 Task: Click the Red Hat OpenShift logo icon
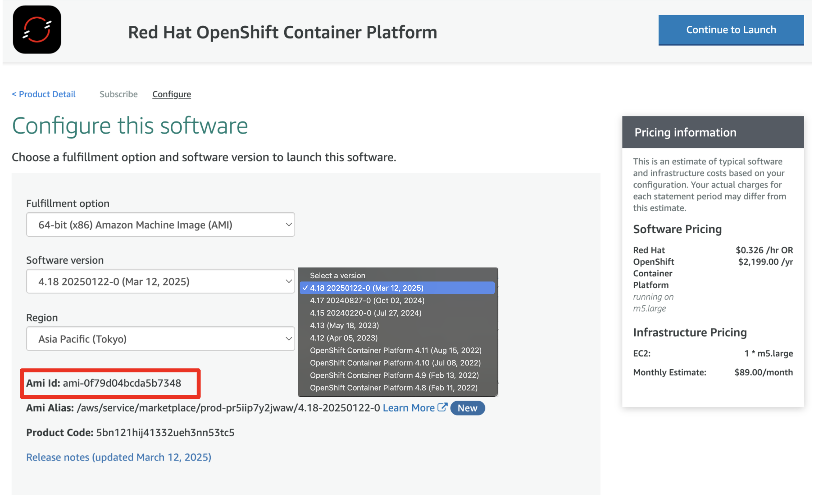(x=37, y=30)
